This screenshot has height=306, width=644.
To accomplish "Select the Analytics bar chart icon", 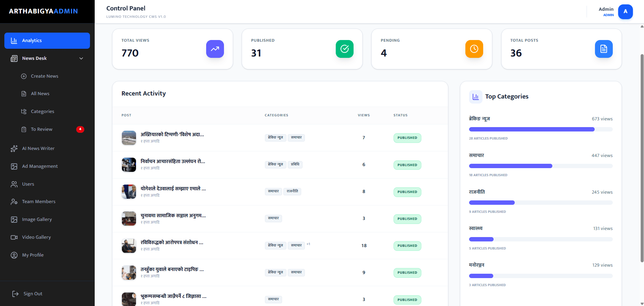I will (x=14, y=40).
